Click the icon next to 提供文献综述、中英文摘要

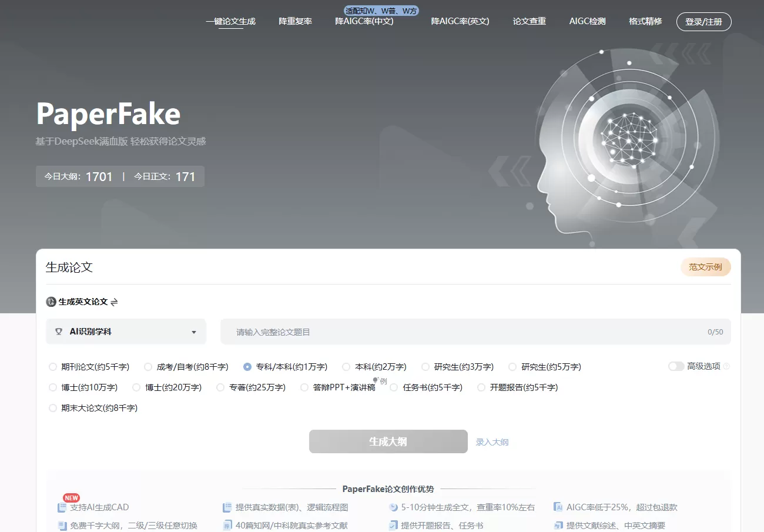(557, 525)
